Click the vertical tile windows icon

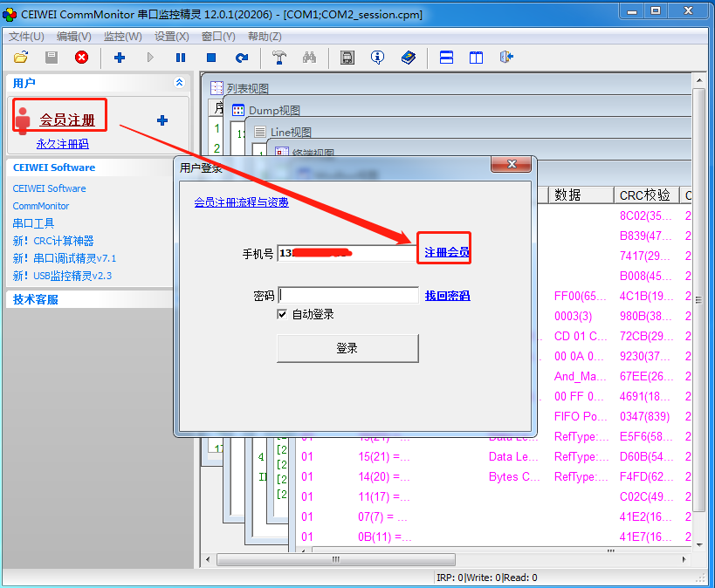pyautogui.click(x=476, y=58)
